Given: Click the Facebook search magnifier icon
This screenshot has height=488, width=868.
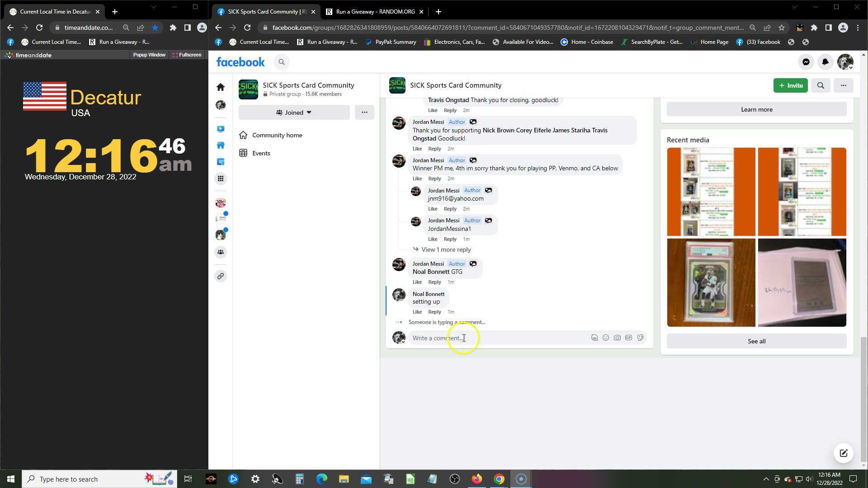Looking at the screenshot, I should (x=281, y=62).
